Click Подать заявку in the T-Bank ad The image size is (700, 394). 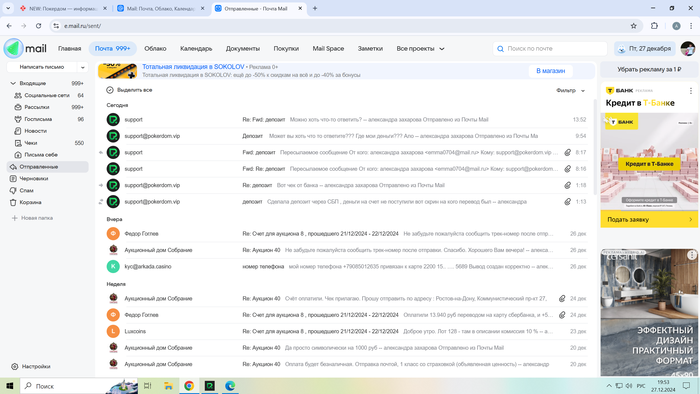(x=649, y=220)
